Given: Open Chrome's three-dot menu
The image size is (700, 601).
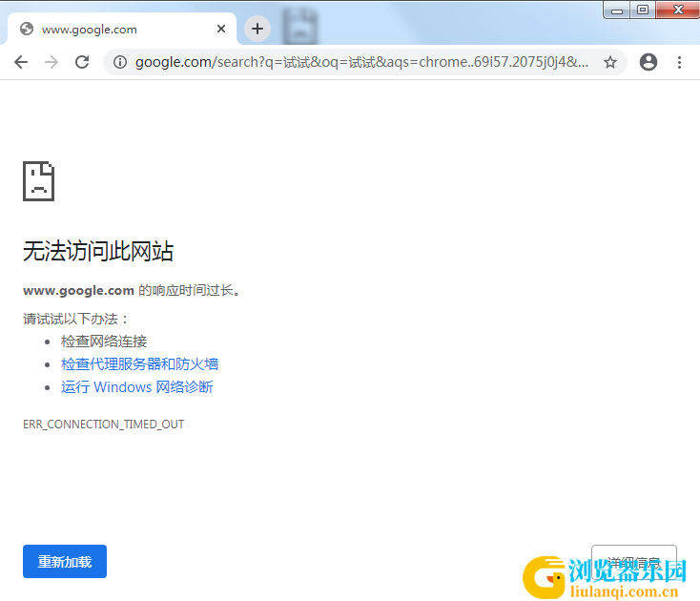Looking at the screenshot, I should (679, 62).
